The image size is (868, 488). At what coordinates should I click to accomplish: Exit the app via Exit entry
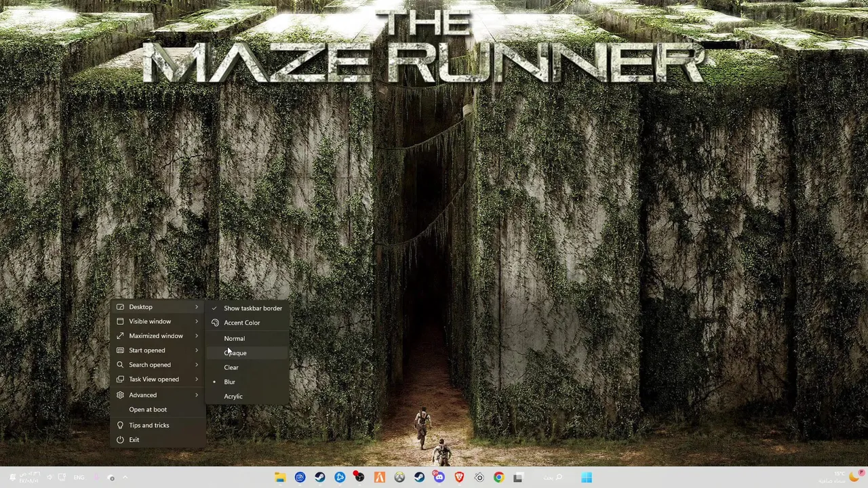[159, 440]
